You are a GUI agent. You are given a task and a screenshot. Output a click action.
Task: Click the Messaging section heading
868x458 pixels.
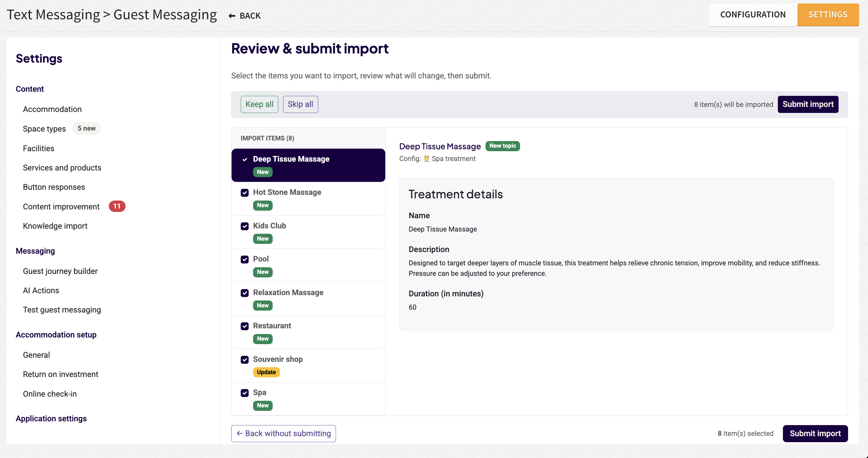pos(35,251)
